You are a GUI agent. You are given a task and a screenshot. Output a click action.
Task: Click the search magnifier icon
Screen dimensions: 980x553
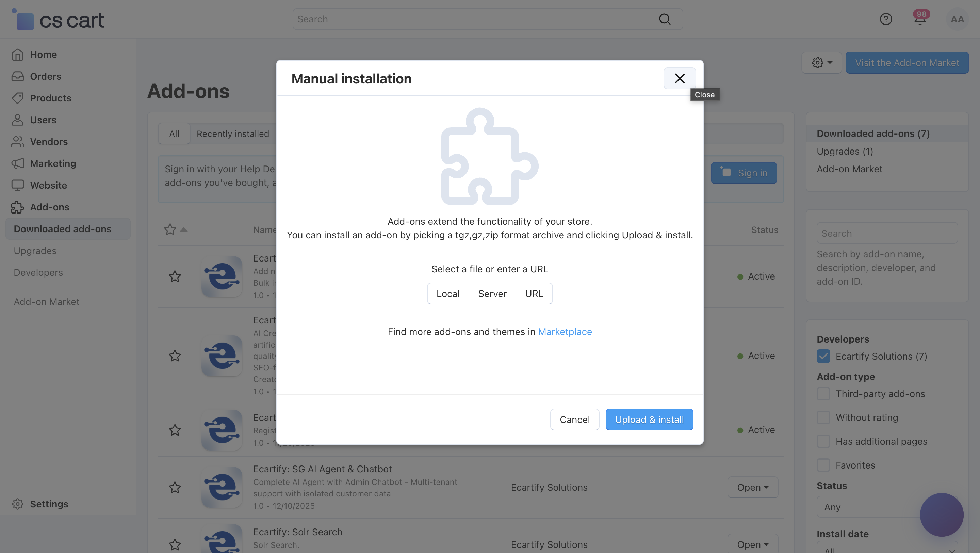point(665,19)
